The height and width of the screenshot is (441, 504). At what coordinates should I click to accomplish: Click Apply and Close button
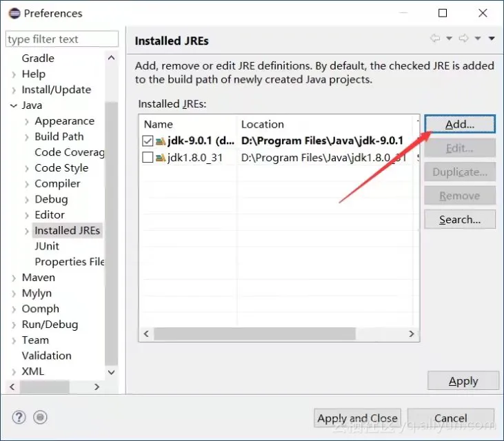(357, 418)
